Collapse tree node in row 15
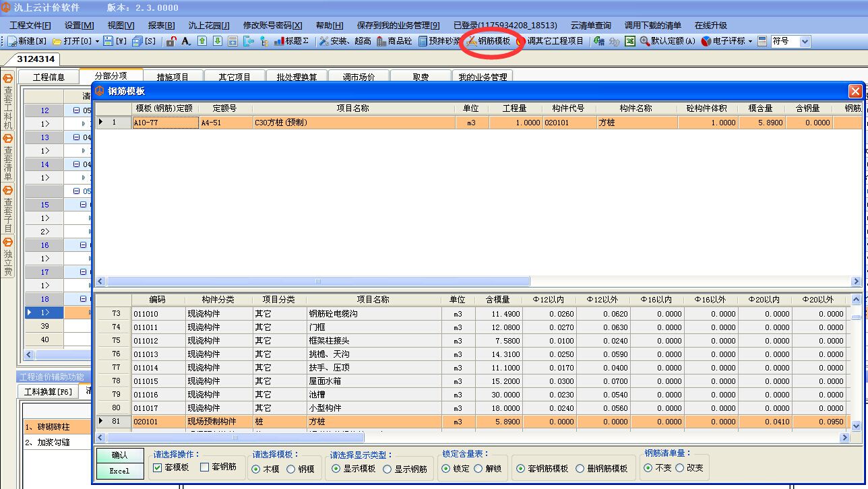 (x=84, y=205)
